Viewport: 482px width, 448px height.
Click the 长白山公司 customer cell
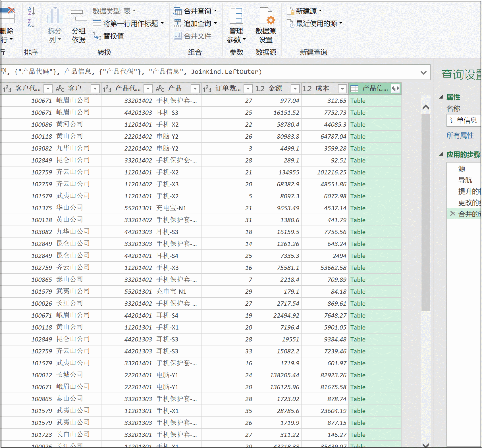[77, 435]
